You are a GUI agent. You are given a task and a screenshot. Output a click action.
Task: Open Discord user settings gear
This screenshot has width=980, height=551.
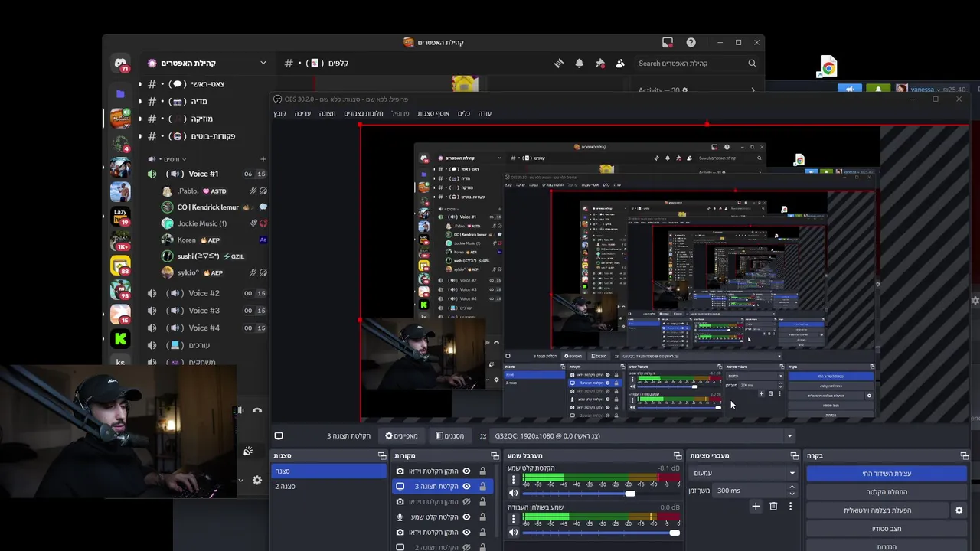257,480
